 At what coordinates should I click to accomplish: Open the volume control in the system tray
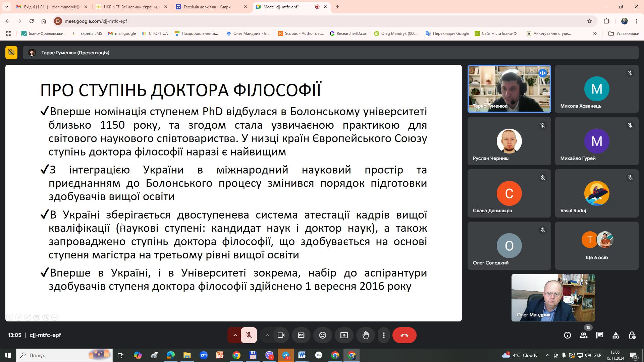(x=588, y=355)
